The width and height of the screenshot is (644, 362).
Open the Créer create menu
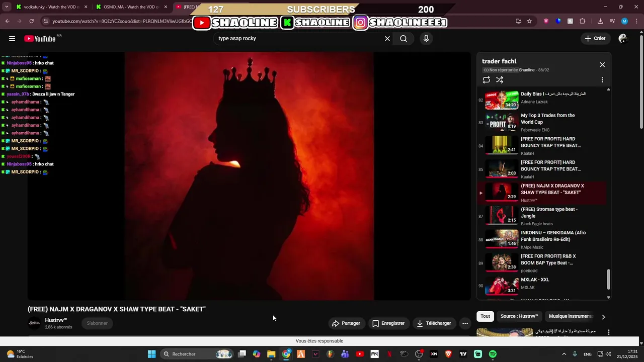595,39
